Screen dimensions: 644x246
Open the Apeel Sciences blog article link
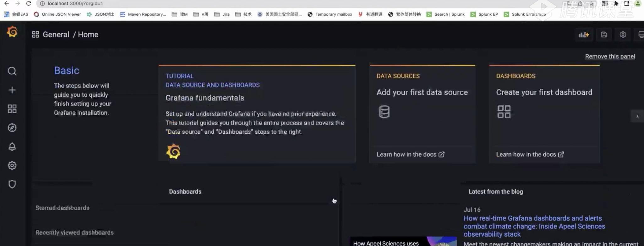tap(534, 226)
